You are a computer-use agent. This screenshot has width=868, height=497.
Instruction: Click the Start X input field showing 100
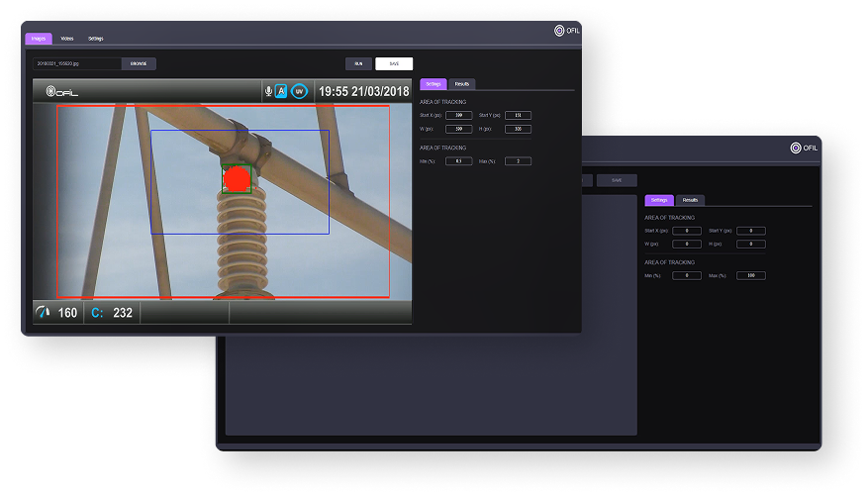(x=458, y=116)
